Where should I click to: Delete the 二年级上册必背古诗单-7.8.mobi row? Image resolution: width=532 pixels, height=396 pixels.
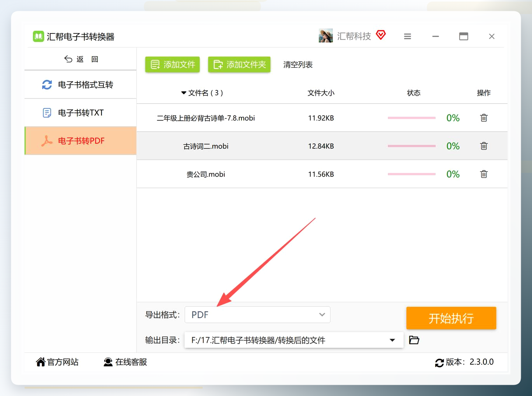[x=484, y=118]
